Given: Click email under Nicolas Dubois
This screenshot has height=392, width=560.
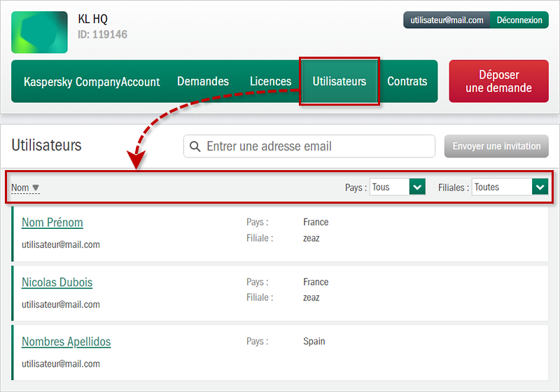Looking at the screenshot, I should 61,304.
